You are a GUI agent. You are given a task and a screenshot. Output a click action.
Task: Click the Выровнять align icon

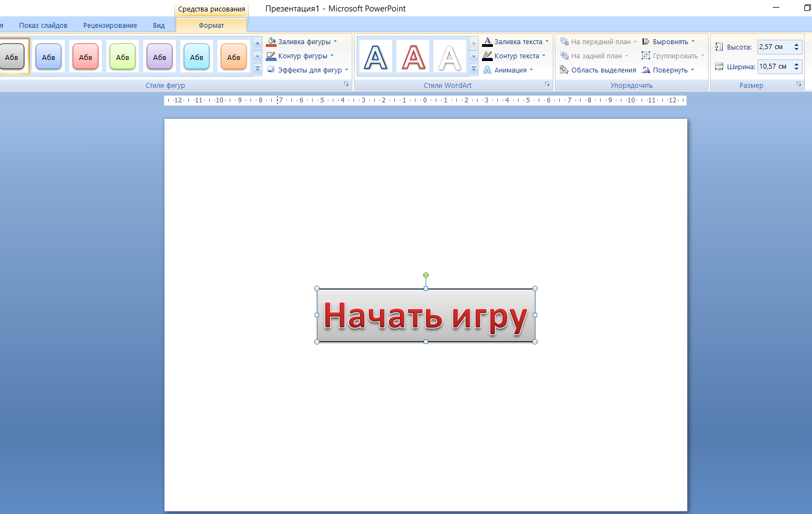646,41
